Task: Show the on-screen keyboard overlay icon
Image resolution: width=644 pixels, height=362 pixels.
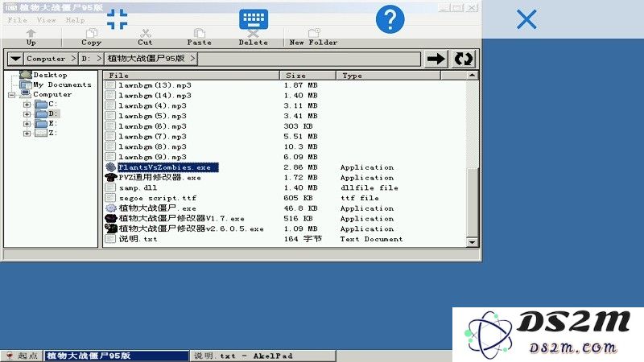Action: pos(254,19)
